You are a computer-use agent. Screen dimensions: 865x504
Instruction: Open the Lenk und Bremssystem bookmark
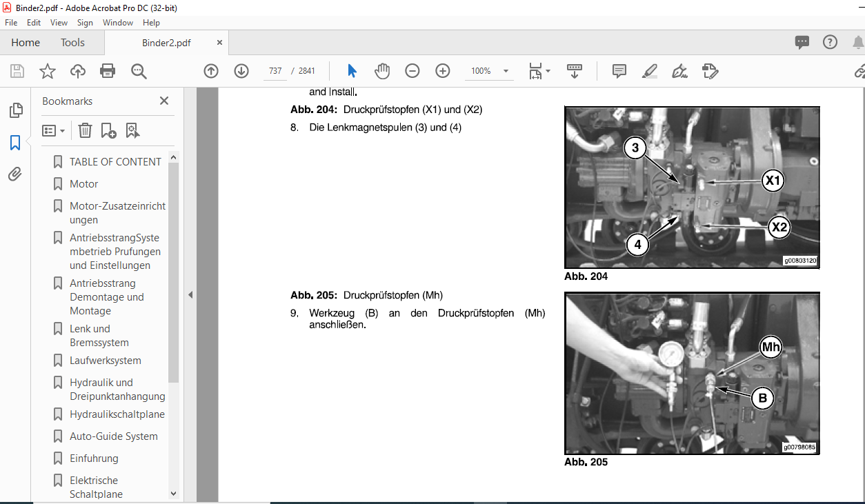click(x=99, y=336)
